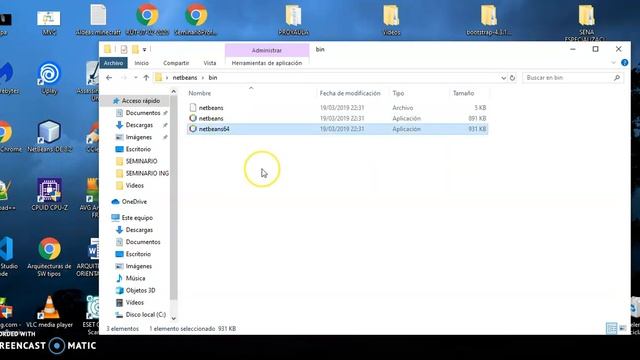Go back with the back arrow
This screenshot has height=360, width=640.
tap(109, 78)
